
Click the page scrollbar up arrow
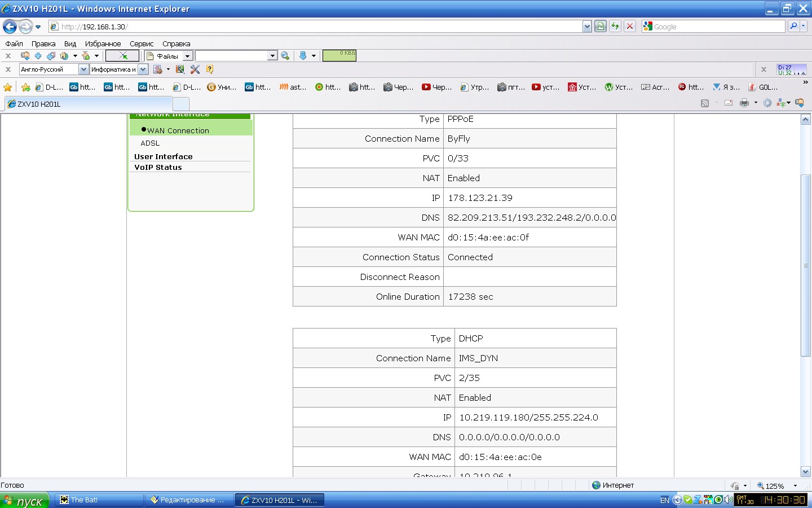point(805,119)
